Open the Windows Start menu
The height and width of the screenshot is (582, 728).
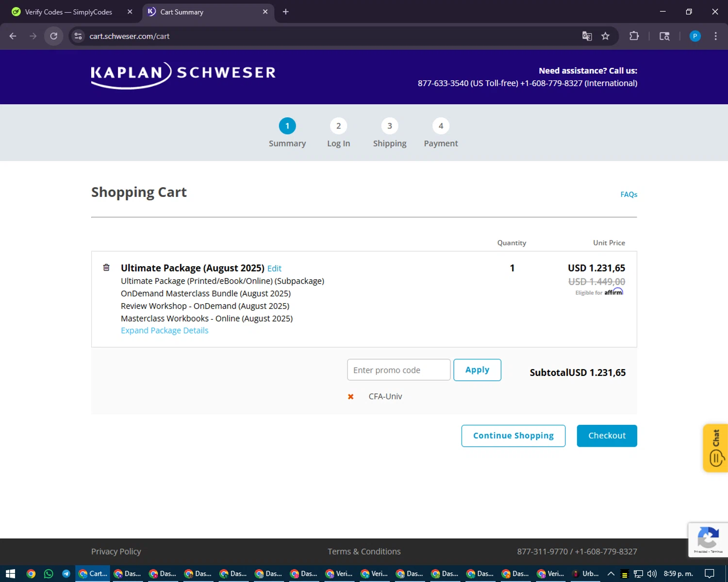(x=10, y=574)
